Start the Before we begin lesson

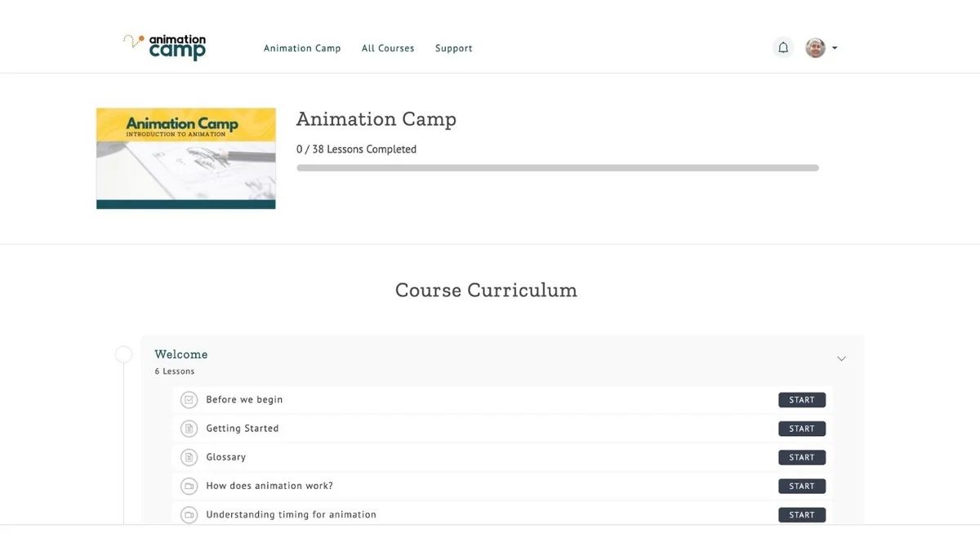point(802,400)
